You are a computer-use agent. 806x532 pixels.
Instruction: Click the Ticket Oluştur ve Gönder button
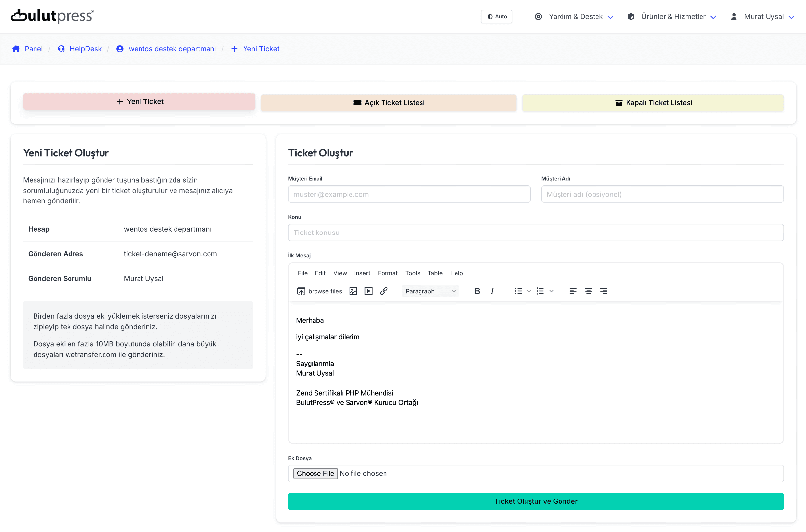pos(536,501)
